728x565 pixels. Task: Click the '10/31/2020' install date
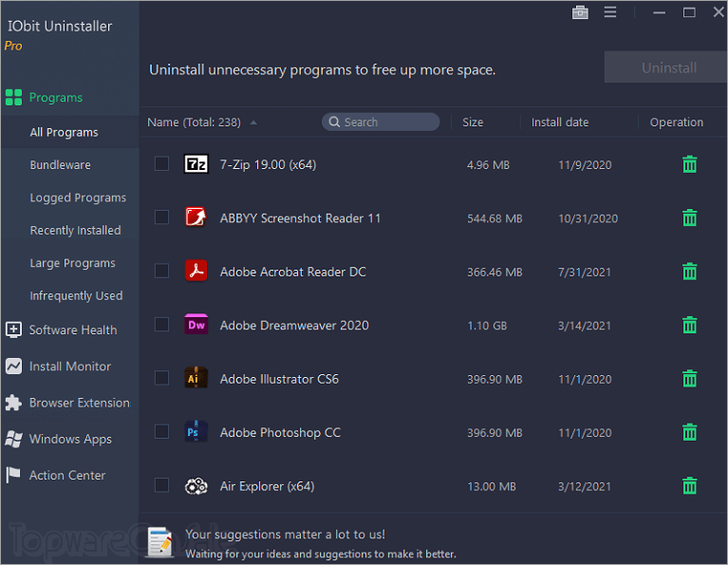(588, 218)
